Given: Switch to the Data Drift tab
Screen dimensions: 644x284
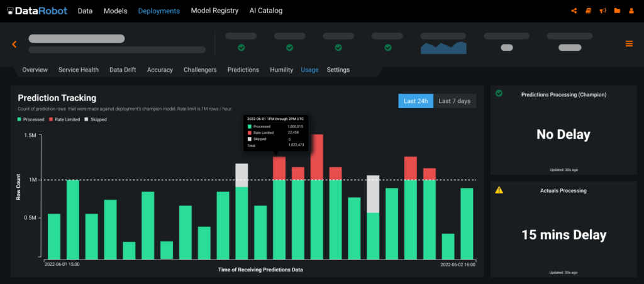Looking at the screenshot, I should 123,70.
